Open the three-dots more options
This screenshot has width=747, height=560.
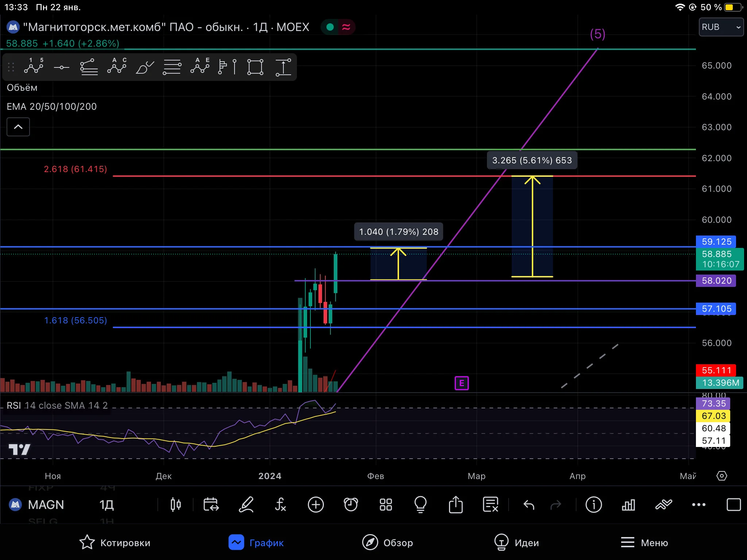coord(698,505)
